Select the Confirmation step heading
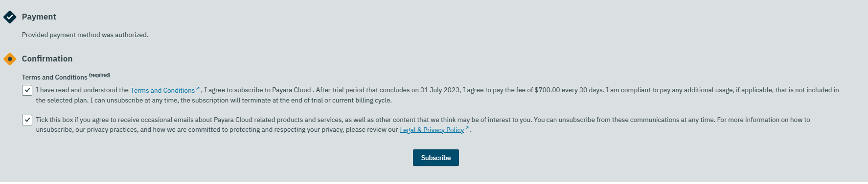 point(47,59)
